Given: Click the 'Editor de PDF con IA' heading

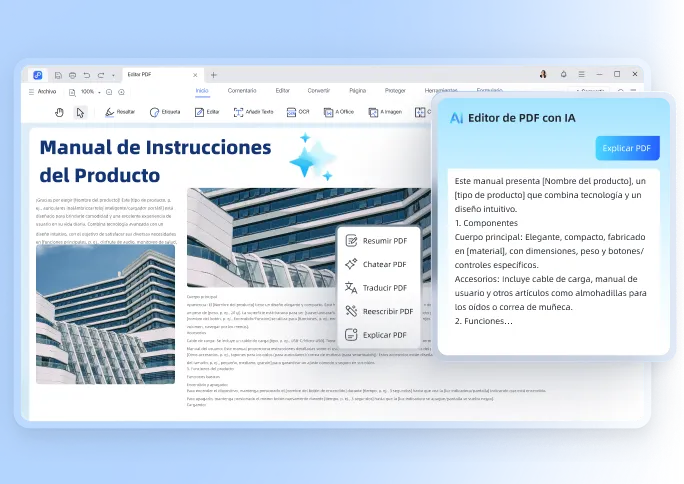Looking at the screenshot, I should click(522, 118).
